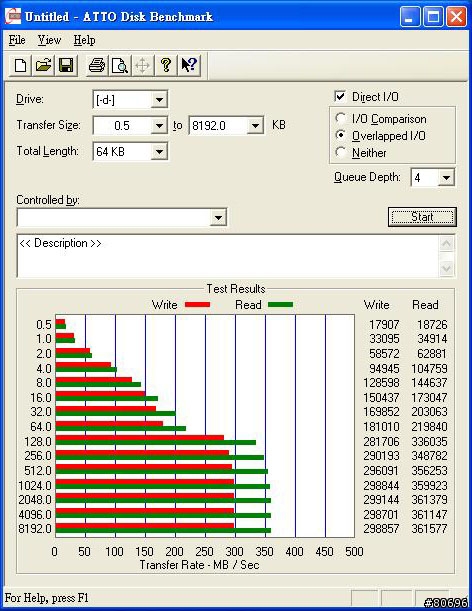Click the write value 150437
472x611 pixels.
pos(381,397)
